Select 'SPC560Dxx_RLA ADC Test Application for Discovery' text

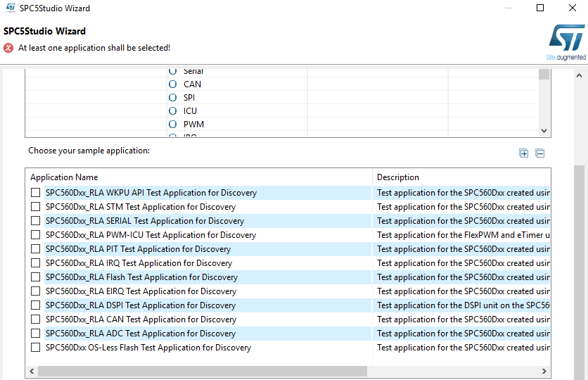tap(141, 334)
